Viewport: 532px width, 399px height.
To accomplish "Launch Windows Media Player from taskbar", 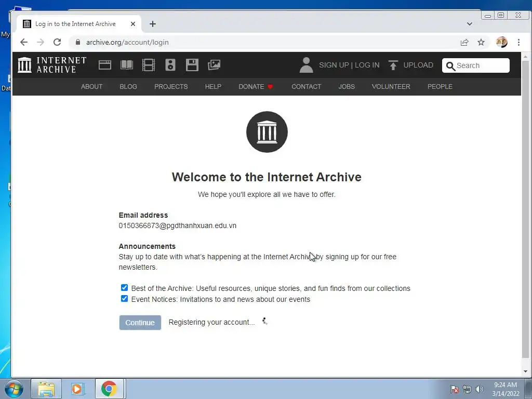I will pyautogui.click(x=77, y=389).
